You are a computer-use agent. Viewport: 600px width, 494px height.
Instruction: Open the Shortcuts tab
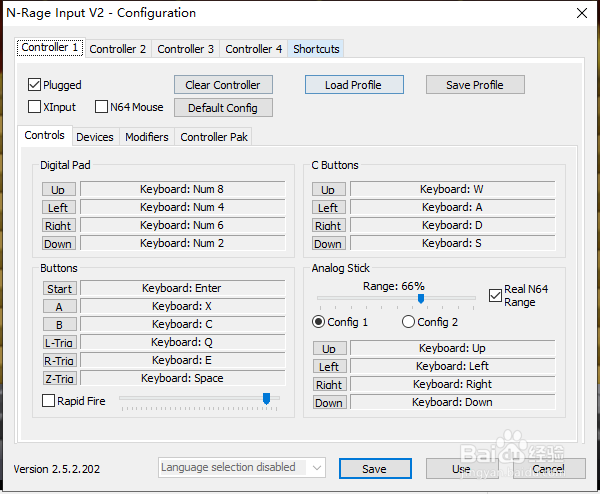pos(316,49)
